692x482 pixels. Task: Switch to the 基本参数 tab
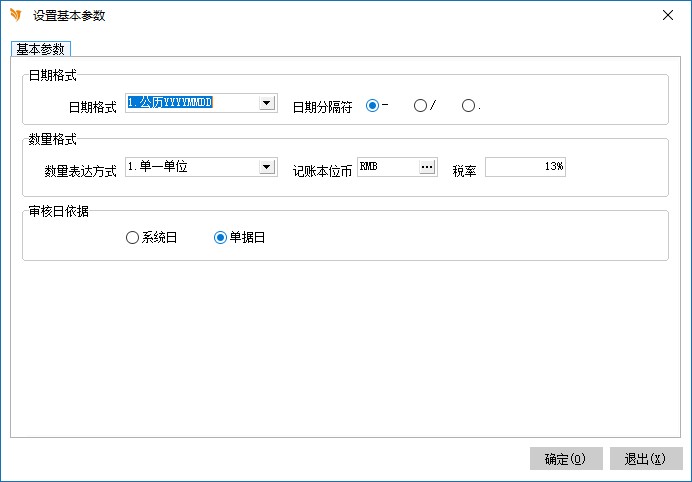click(41, 49)
